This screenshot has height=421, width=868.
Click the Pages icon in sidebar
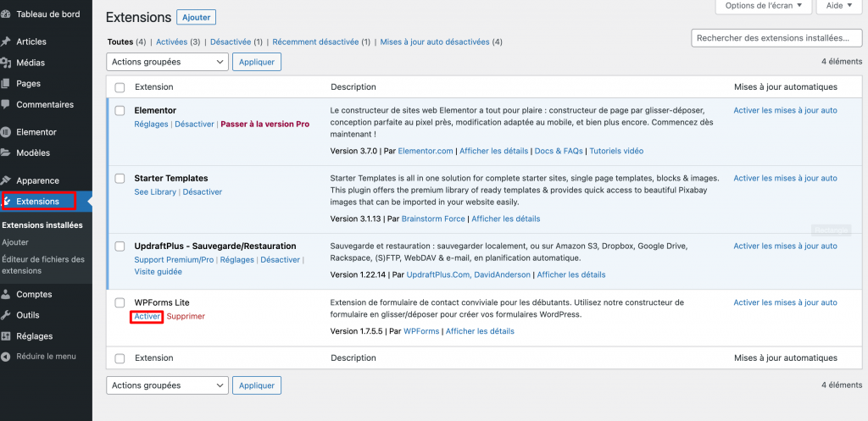pos(6,84)
